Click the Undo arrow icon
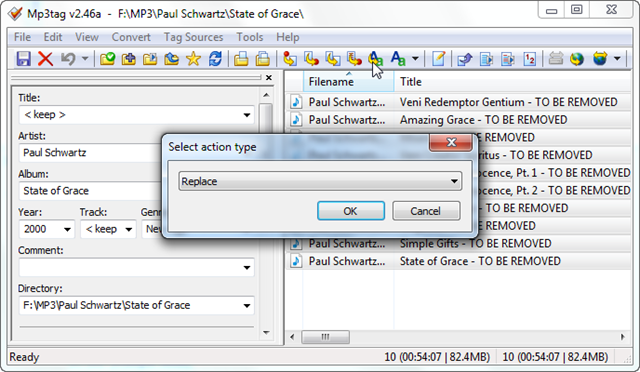640x372 pixels. pos(68,59)
